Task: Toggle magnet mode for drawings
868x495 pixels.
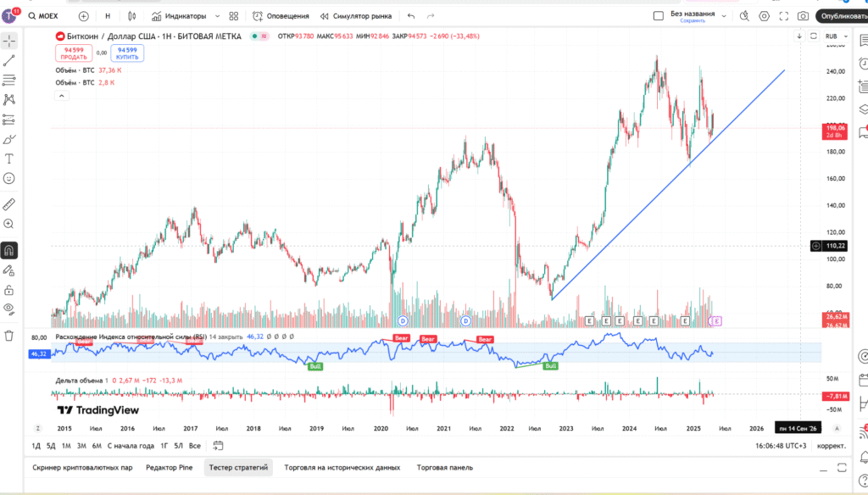Action: tap(8, 251)
